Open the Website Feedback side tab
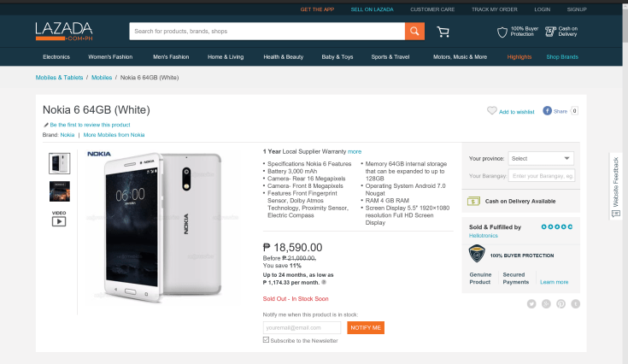628x364 pixels. 616,186
